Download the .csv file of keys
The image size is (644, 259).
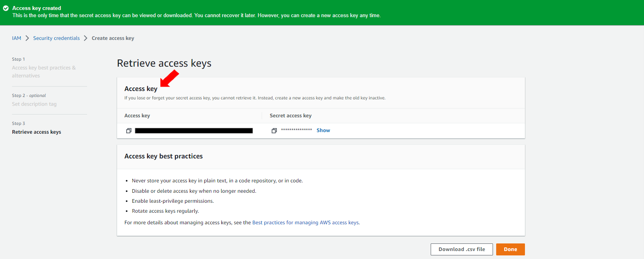461,249
